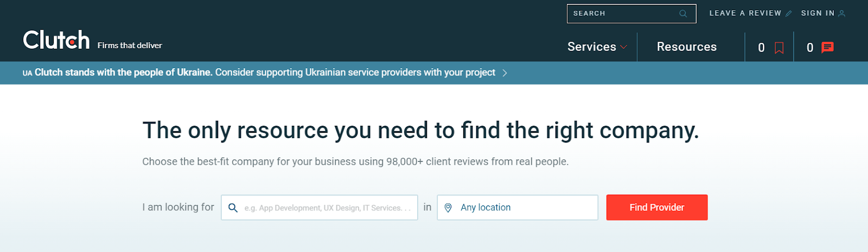Click the user profile icon beside Sign In
This screenshot has height=252, width=868.
pyautogui.click(x=841, y=14)
